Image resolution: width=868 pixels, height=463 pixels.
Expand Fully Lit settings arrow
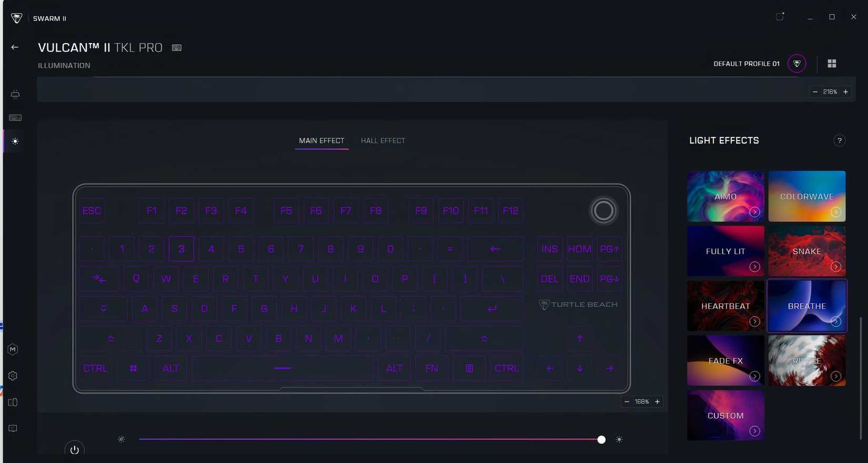click(755, 267)
